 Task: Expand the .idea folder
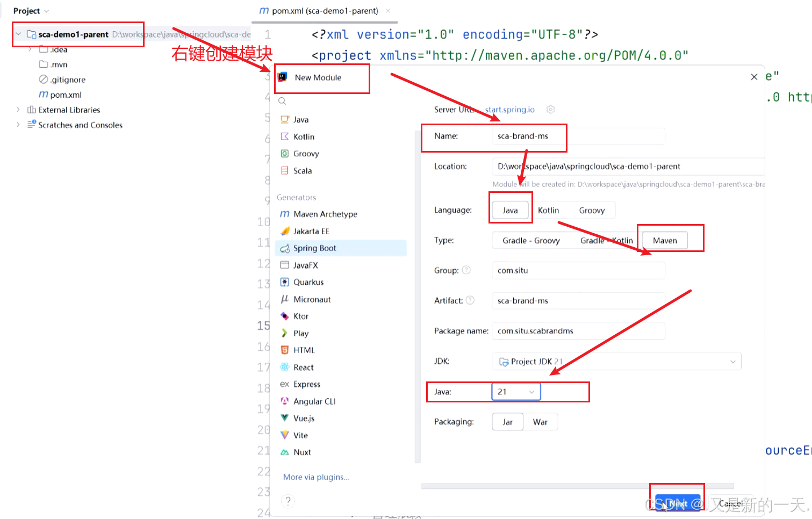coord(30,49)
